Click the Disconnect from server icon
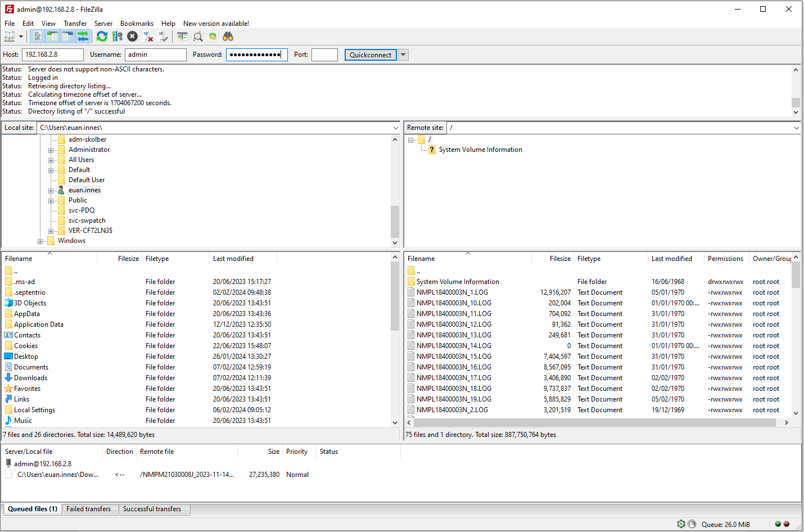Screen dimensions: 804x532 147,36
